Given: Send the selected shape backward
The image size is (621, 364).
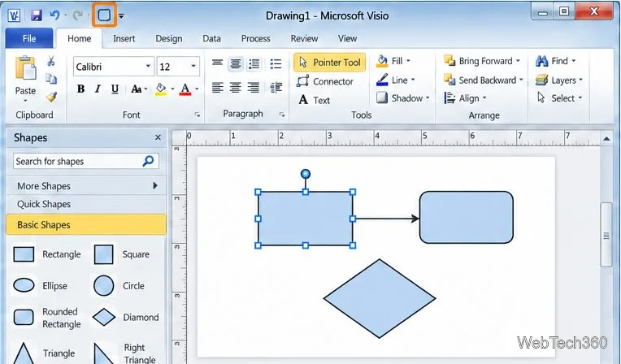Looking at the screenshot, I should (x=484, y=80).
